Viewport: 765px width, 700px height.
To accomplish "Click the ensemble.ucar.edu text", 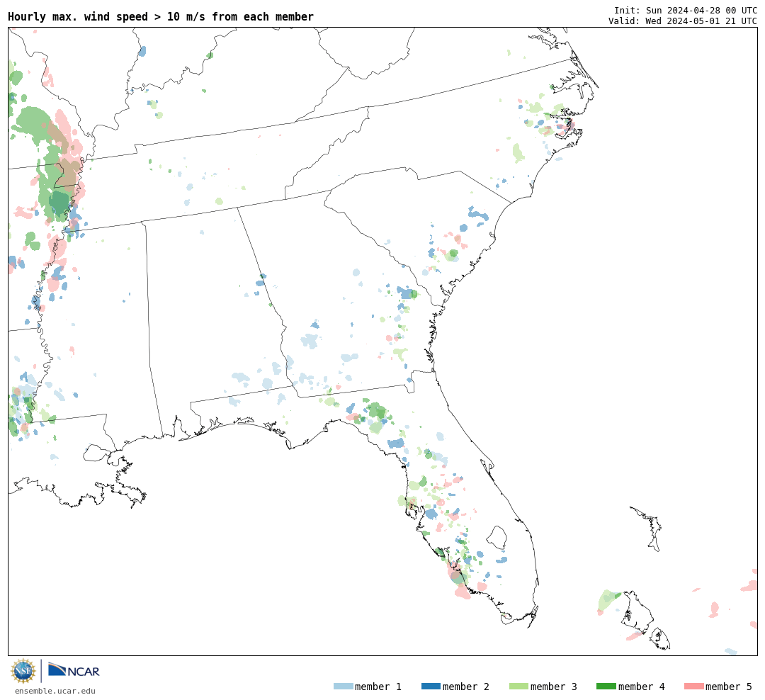I will [x=55, y=691].
